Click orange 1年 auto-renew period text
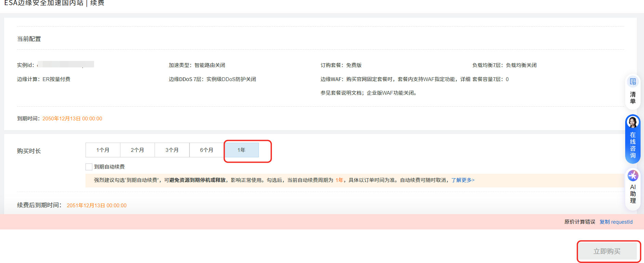 [339, 180]
